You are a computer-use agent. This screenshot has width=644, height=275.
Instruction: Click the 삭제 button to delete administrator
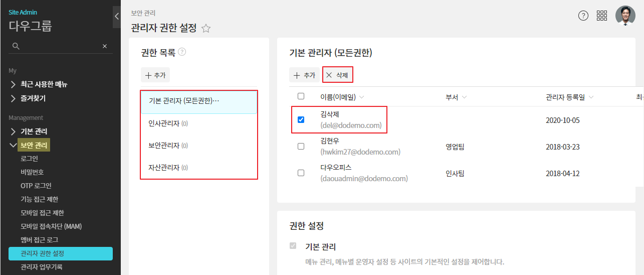(x=338, y=75)
